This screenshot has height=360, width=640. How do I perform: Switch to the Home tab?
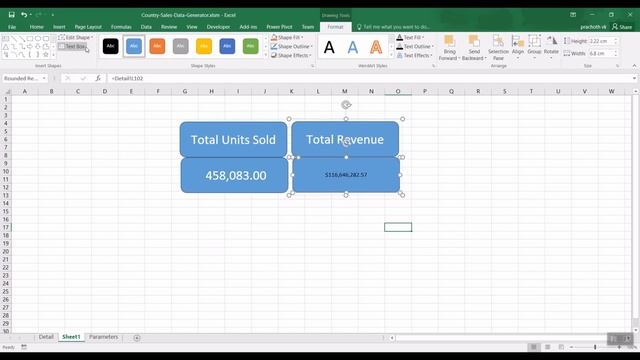36,27
